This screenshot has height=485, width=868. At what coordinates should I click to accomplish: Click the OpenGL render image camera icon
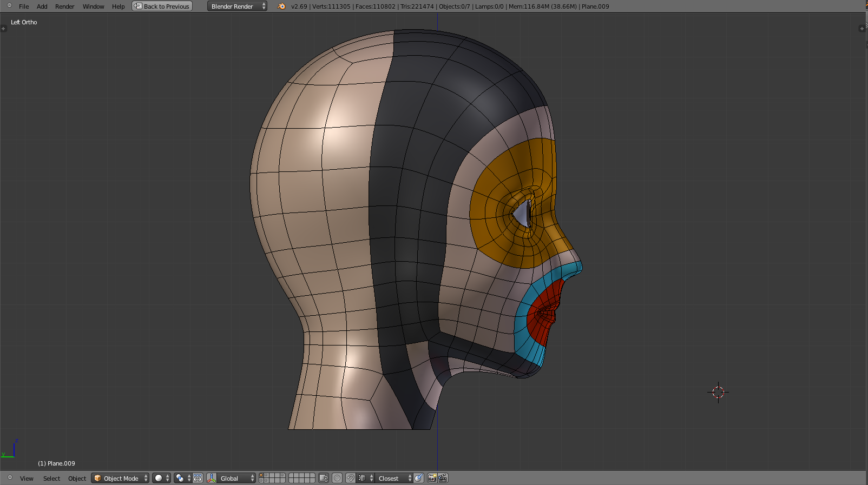click(432, 478)
